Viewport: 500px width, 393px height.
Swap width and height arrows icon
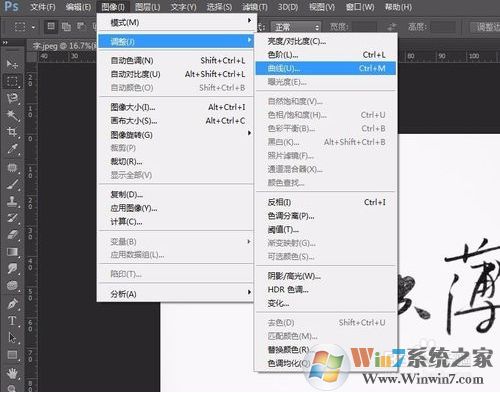392,27
